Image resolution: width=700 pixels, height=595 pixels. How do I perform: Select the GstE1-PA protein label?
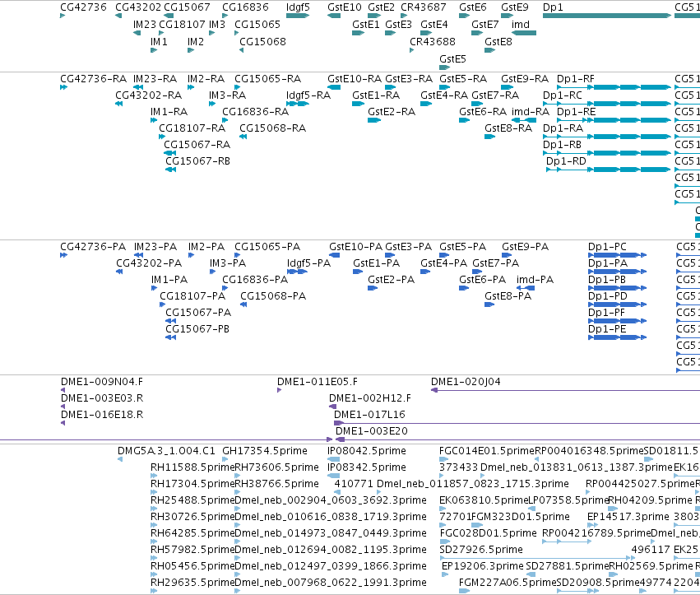tap(377, 263)
